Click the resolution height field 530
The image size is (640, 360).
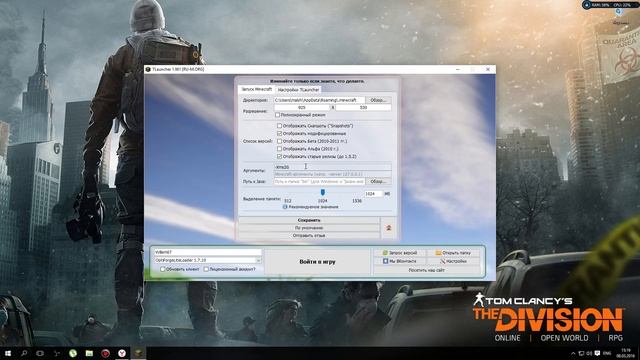(363, 107)
